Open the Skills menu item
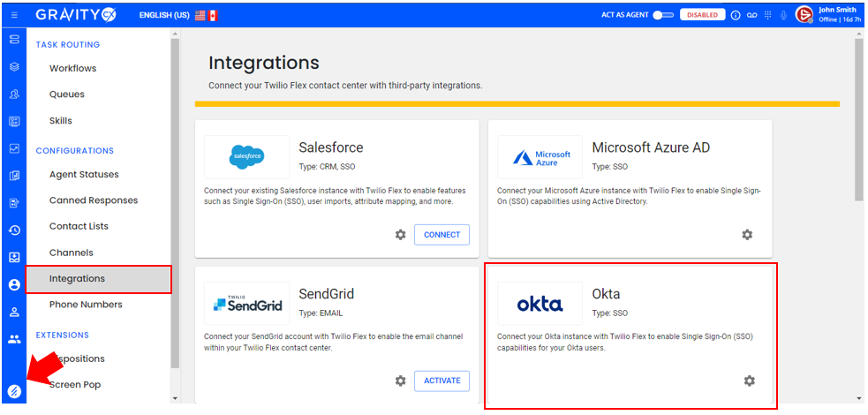868x415 pixels. point(60,121)
